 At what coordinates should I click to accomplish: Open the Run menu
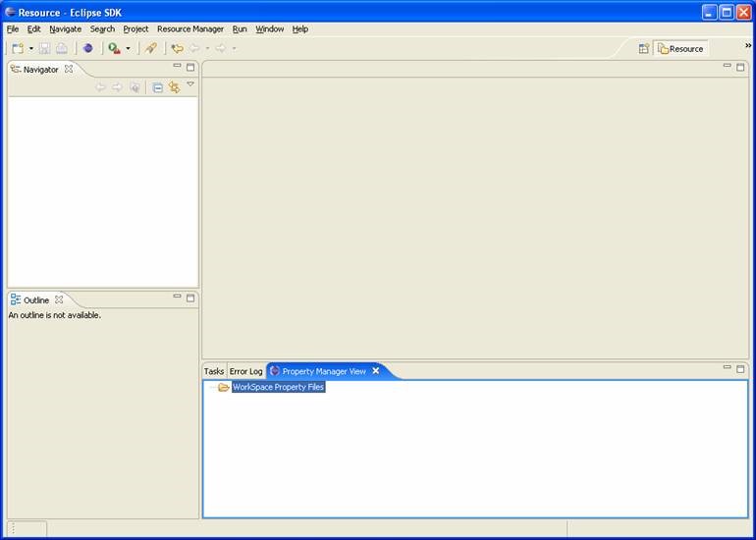click(240, 28)
